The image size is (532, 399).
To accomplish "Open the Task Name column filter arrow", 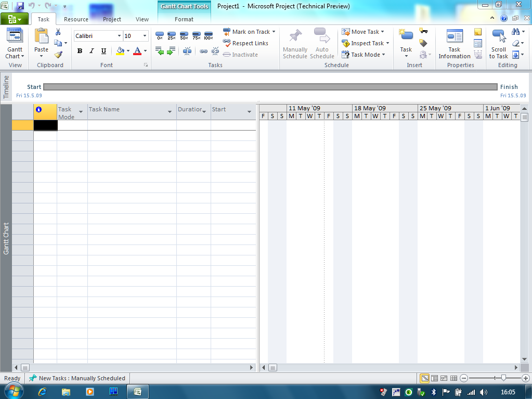I will pyautogui.click(x=170, y=112).
